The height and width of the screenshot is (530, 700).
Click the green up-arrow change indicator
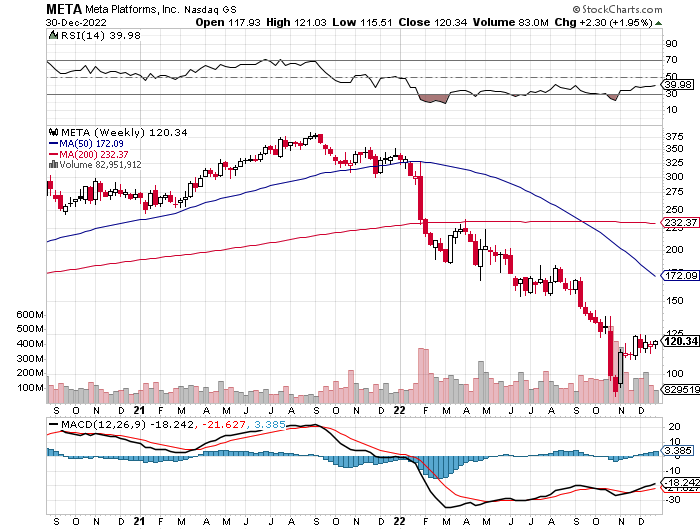pos(658,23)
